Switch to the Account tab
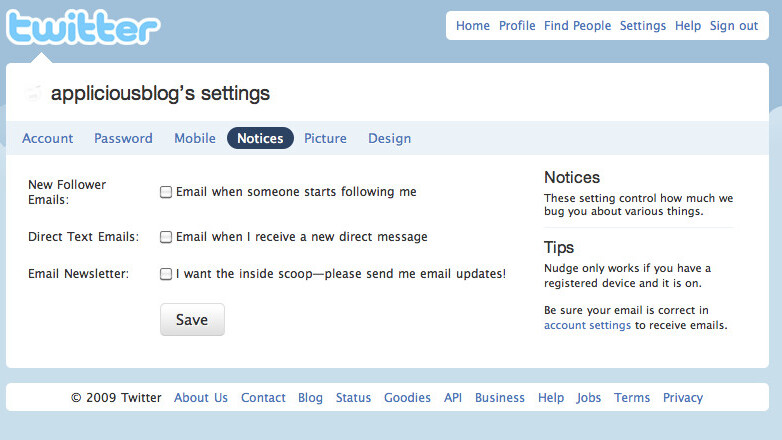Viewport: 782px width, 440px height. (x=48, y=138)
